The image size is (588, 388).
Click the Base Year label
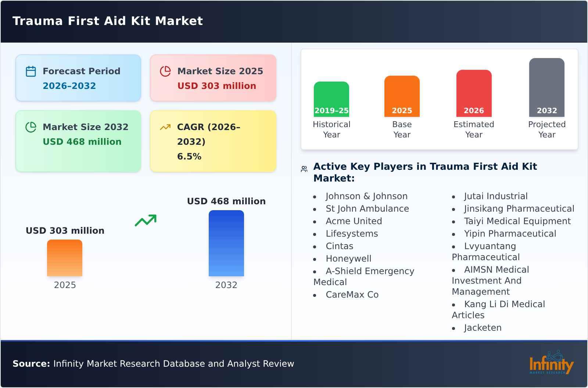click(402, 129)
